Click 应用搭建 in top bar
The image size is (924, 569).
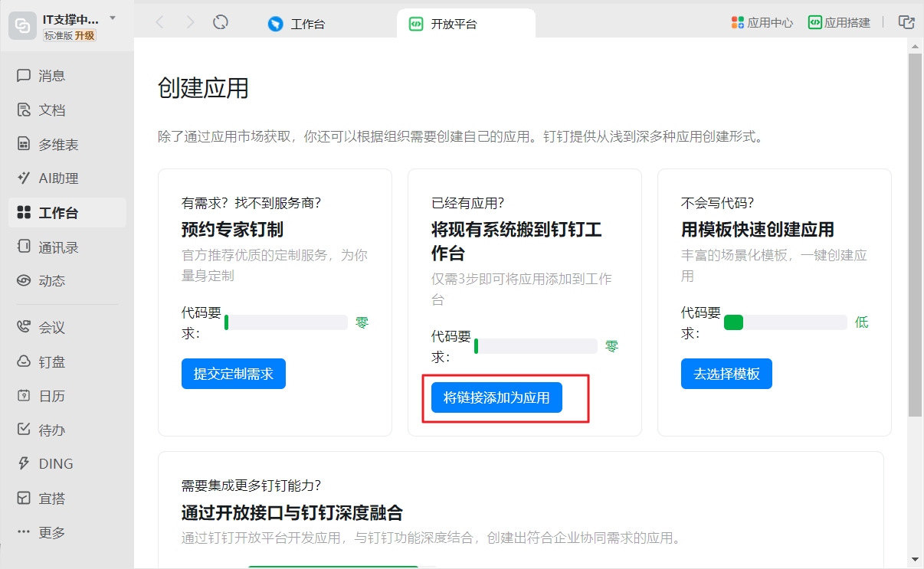[839, 23]
